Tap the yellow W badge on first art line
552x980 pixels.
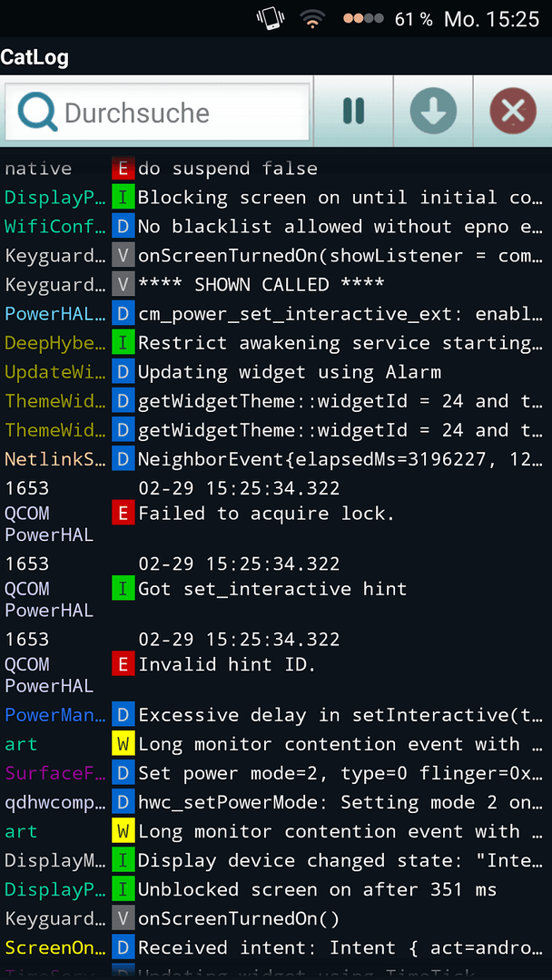pos(123,744)
